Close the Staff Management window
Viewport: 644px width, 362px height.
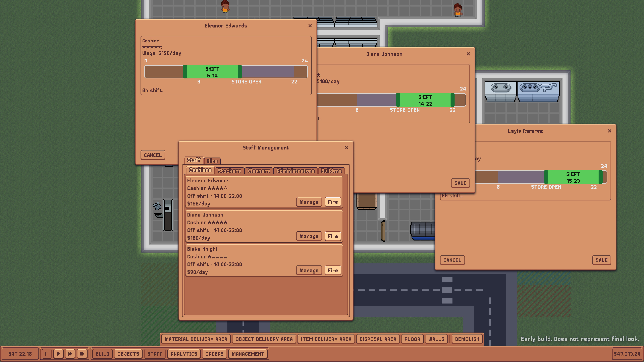pos(346,148)
